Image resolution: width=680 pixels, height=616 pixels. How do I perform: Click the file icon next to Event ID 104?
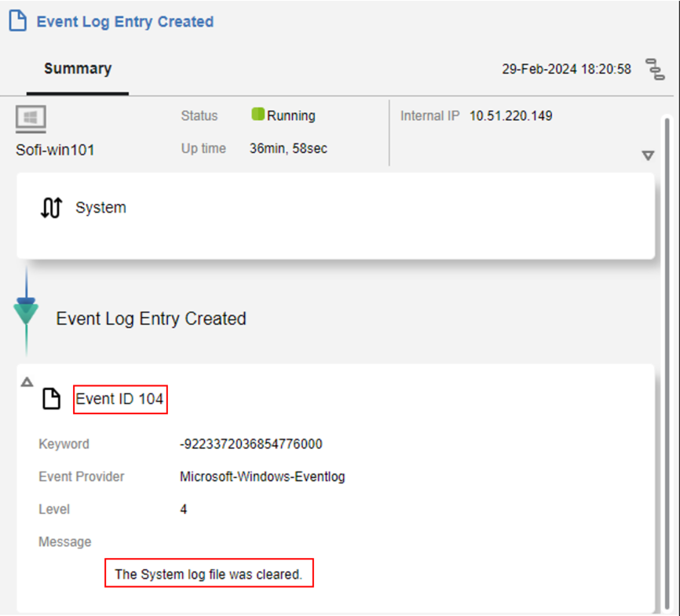click(x=51, y=399)
